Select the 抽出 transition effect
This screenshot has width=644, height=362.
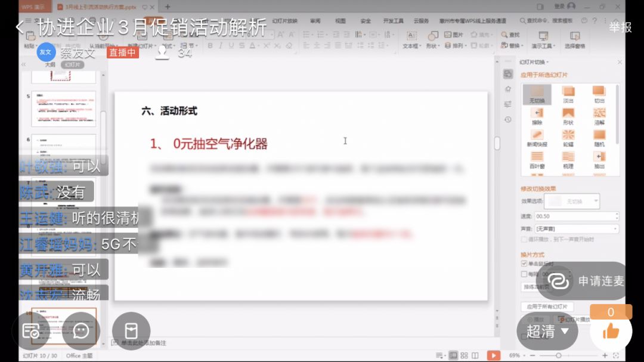coord(599,160)
